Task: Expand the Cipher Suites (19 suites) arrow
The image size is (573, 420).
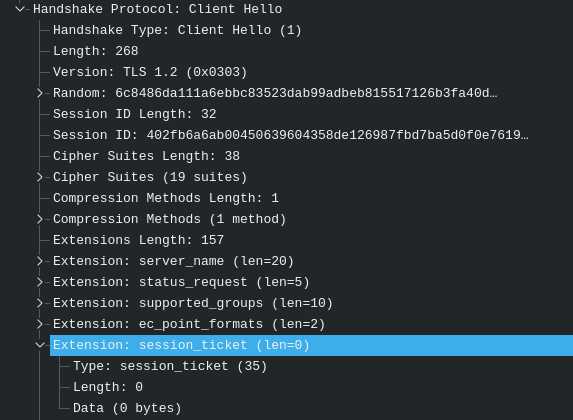Action: tap(40, 177)
